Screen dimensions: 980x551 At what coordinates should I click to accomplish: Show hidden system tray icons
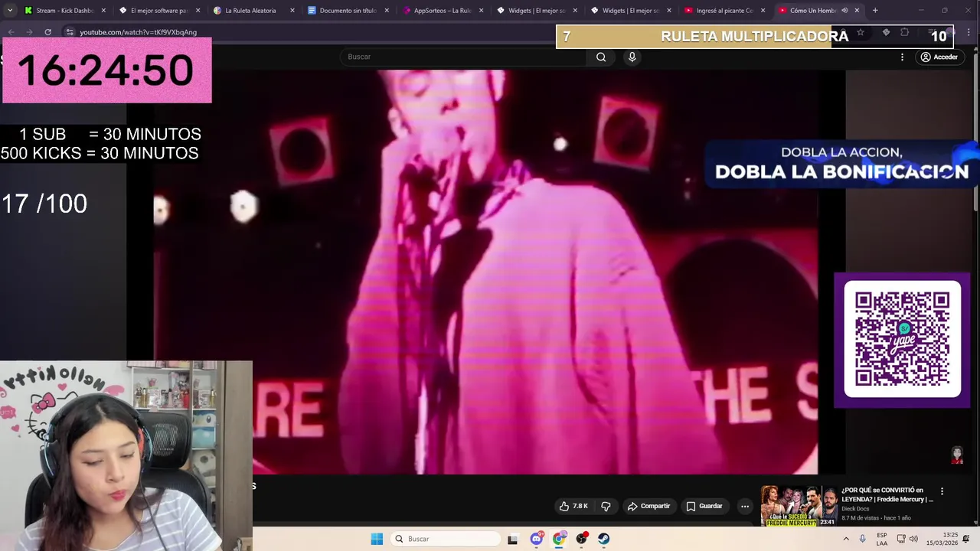[x=846, y=539]
